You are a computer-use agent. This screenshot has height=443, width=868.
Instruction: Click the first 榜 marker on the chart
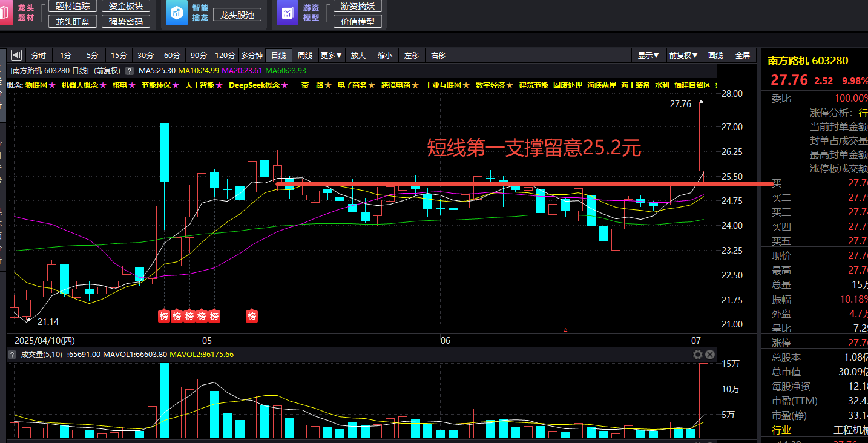coord(164,316)
